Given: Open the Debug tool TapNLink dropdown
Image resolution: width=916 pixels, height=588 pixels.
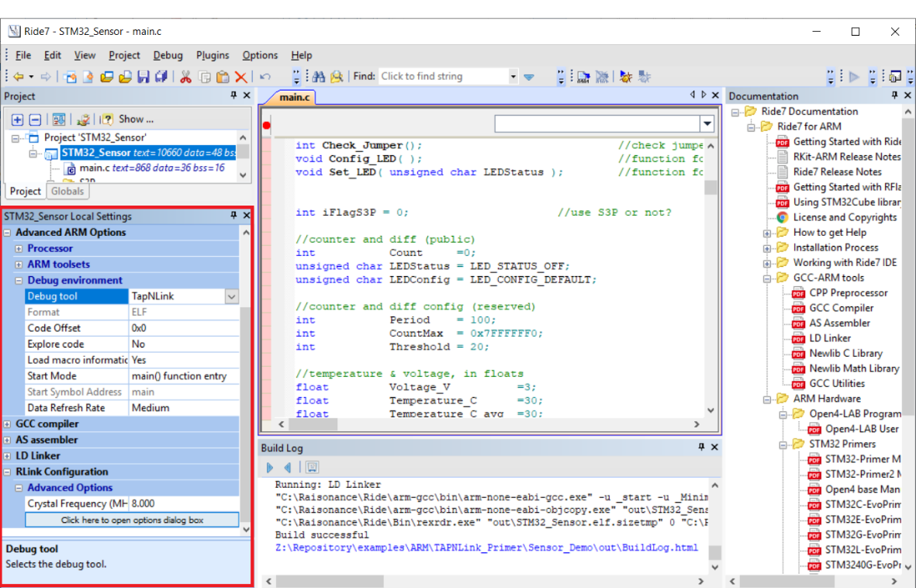Looking at the screenshot, I should pos(231,296).
